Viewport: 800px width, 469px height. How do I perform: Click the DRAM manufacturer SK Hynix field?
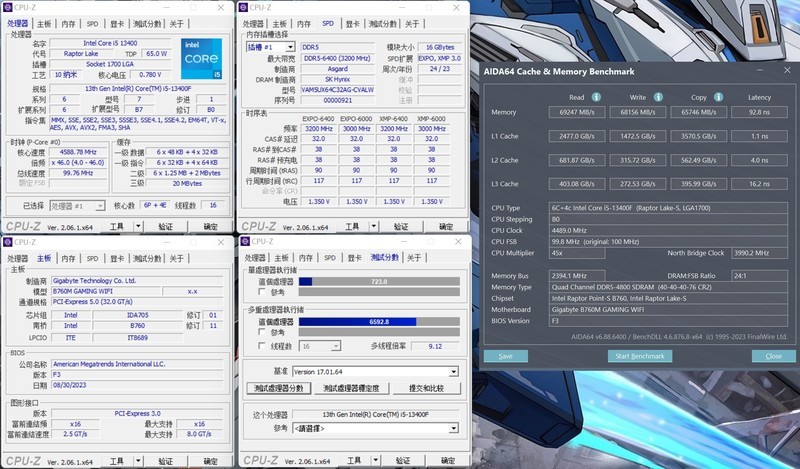tap(337, 80)
